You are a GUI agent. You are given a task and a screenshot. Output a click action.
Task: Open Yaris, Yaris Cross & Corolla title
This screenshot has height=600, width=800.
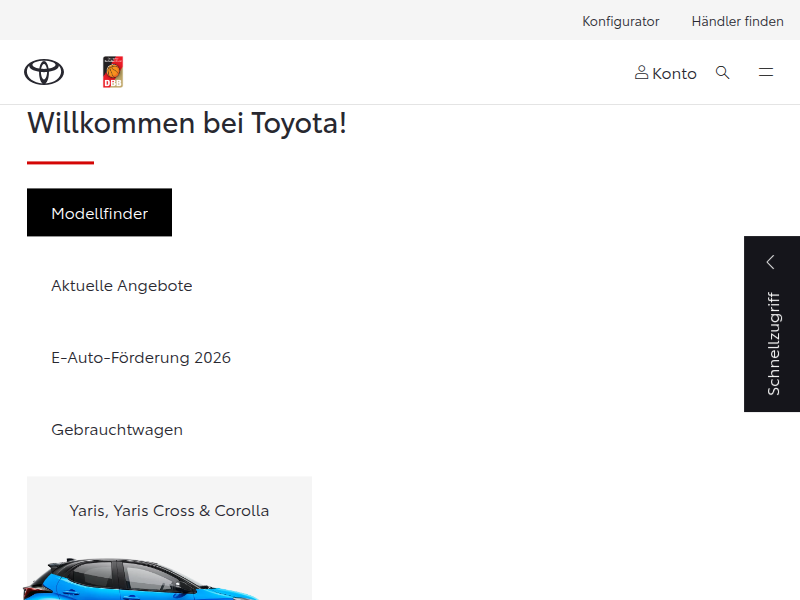tap(169, 511)
